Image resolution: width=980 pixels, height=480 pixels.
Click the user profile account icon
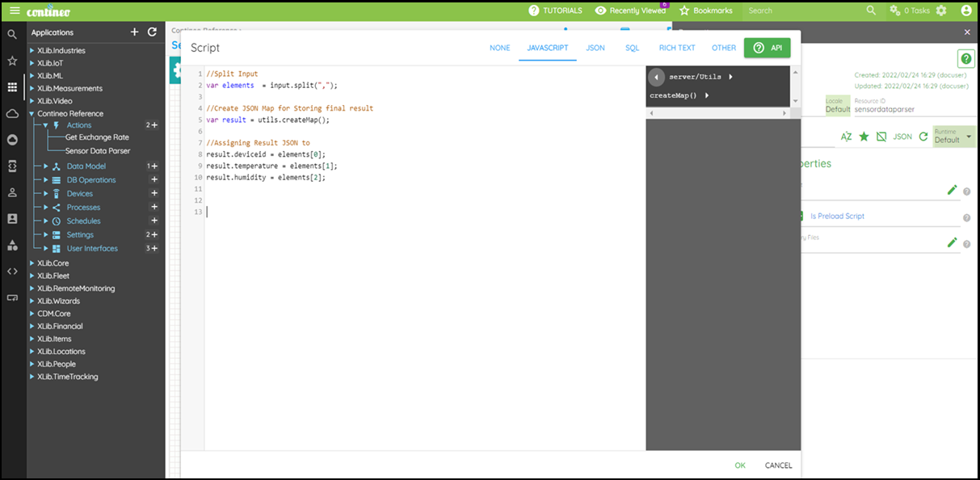click(x=967, y=11)
